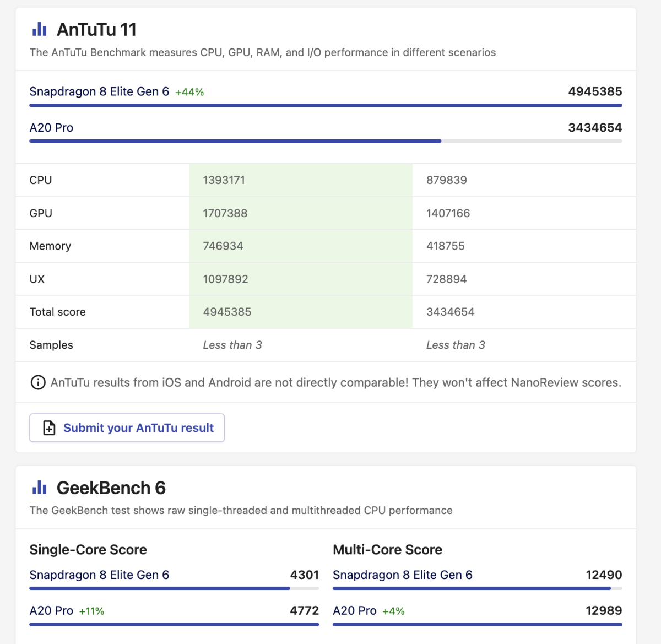The image size is (661, 644).
Task: Click the GPU row label
Action: [41, 213]
